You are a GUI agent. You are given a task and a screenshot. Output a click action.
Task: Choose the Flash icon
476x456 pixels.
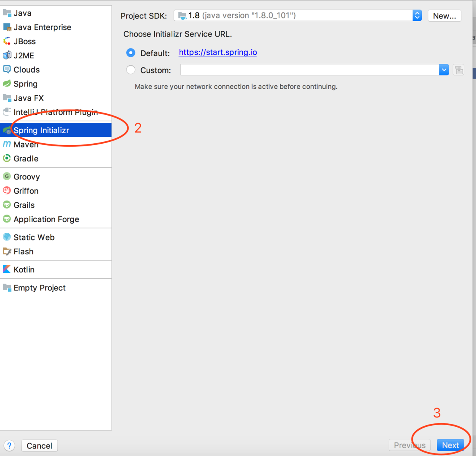tap(7, 251)
